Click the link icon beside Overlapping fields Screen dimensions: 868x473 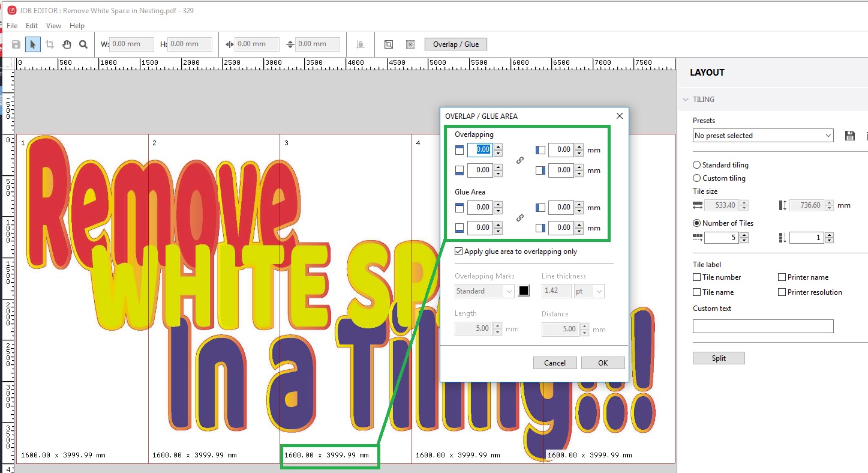point(519,160)
